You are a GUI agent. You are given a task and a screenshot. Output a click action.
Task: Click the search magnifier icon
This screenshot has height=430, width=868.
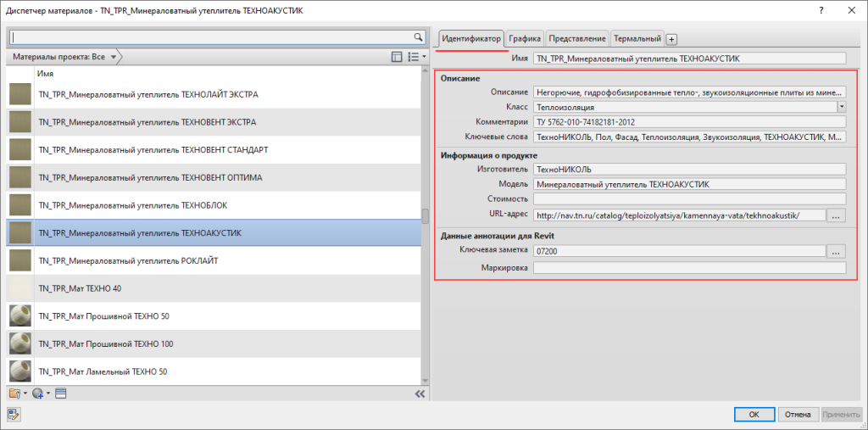click(x=419, y=37)
